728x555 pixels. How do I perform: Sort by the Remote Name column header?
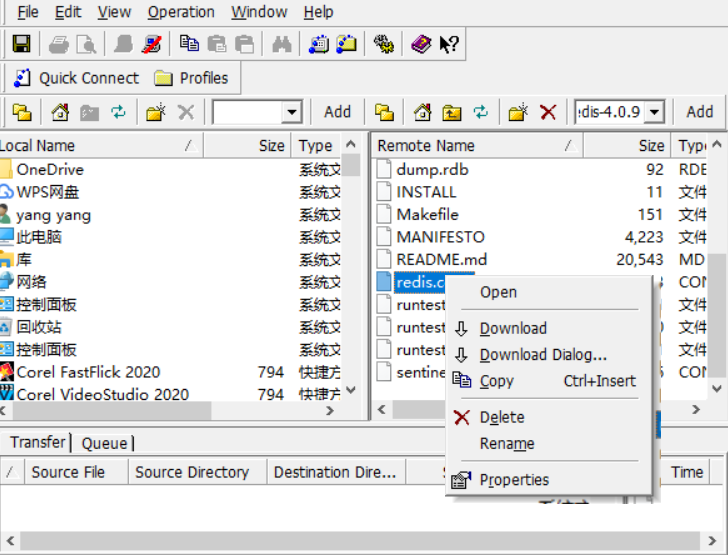click(x=477, y=146)
